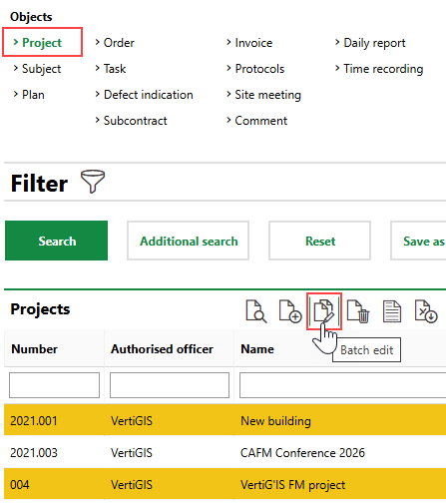Click the Filter funnel icon
The width and height of the screenshot is (446, 504).
coord(93,182)
